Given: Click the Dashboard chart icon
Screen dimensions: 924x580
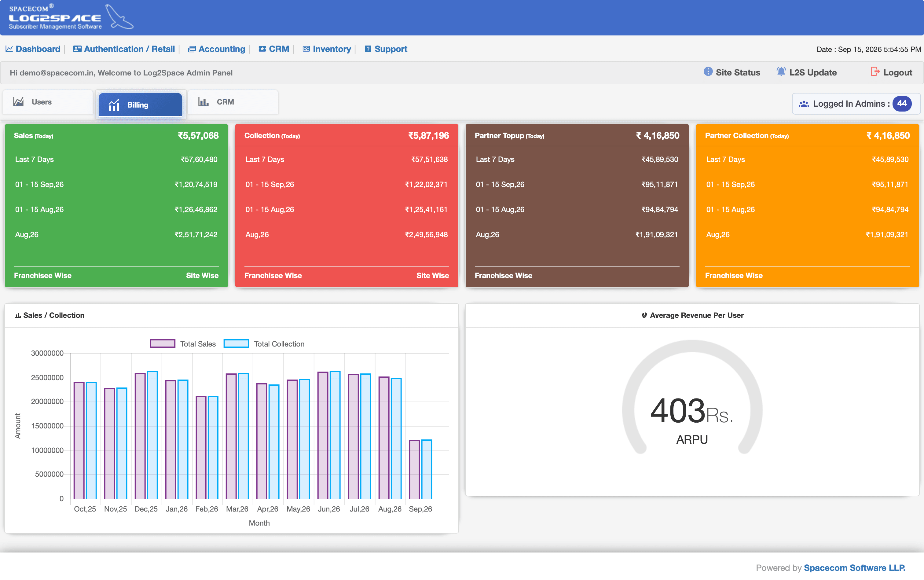Looking at the screenshot, I should tap(9, 49).
